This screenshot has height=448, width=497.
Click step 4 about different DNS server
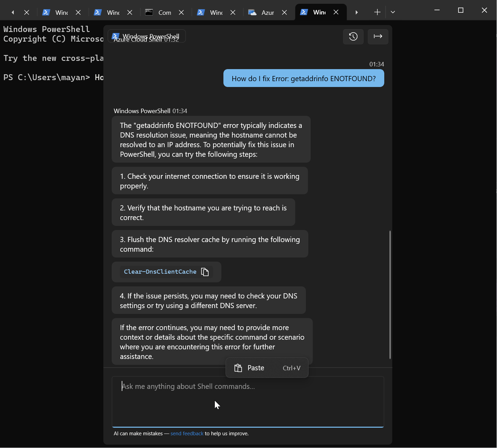coord(209,301)
